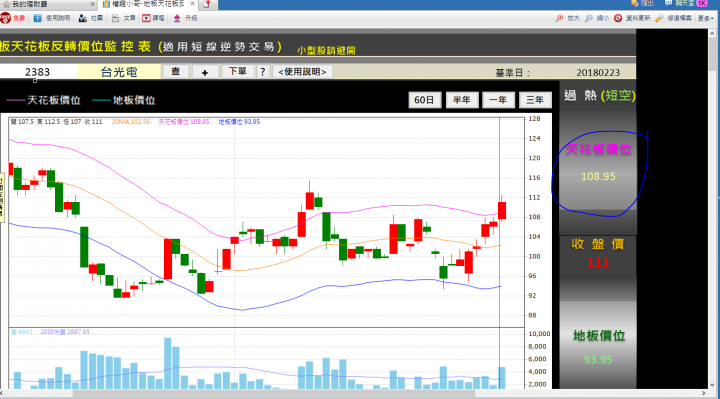Click the 查 lookup button
This screenshot has width=720, height=399.
coord(175,72)
